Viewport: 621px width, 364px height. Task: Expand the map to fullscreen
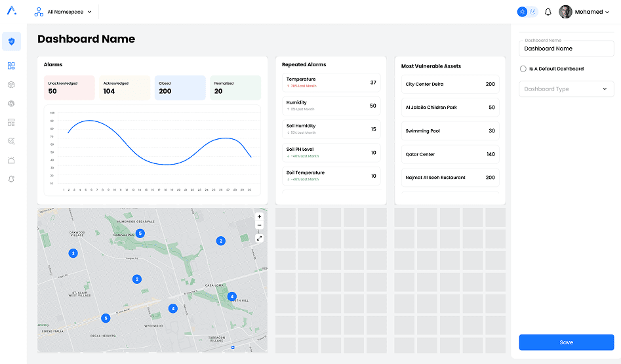click(x=259, y=238)
